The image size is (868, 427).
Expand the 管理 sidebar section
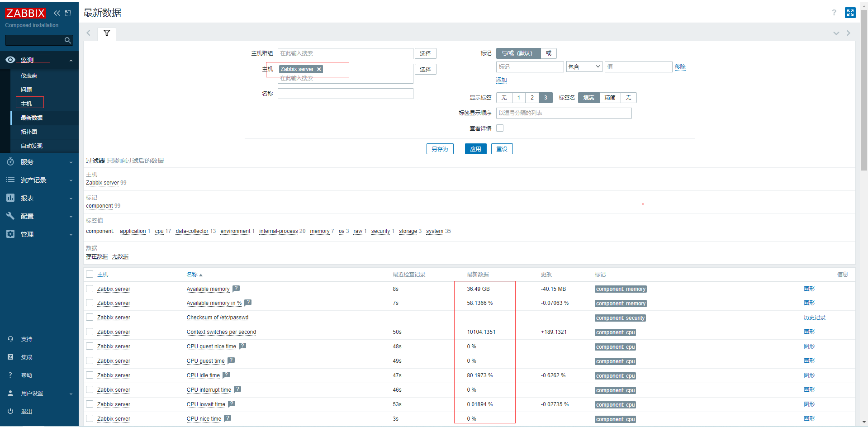point(71,234)
